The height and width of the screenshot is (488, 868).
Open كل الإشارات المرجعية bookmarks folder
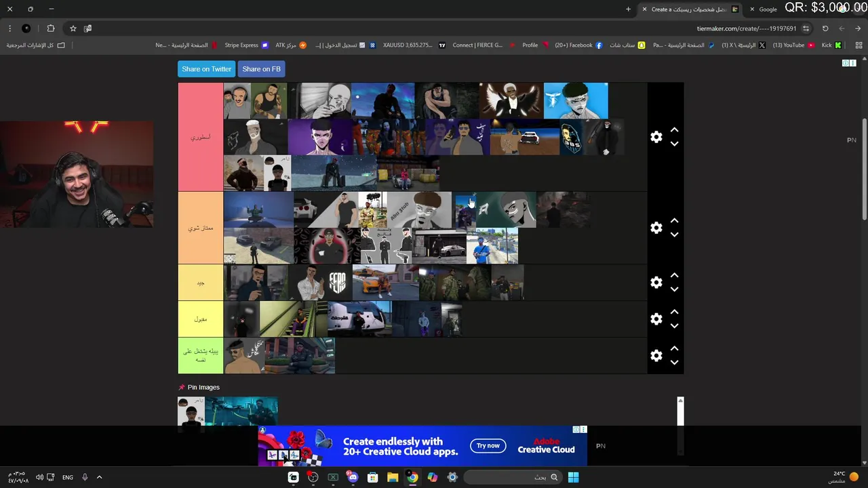coord(35,45)
